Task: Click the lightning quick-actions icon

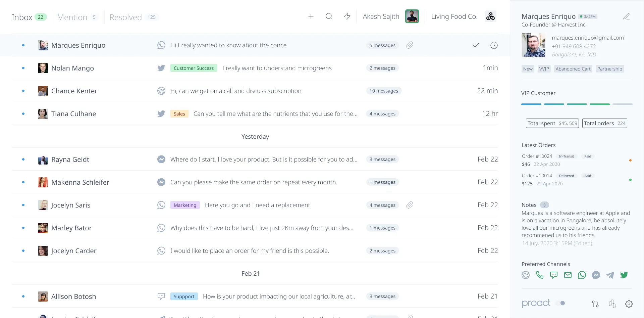Action: [347, 16]
